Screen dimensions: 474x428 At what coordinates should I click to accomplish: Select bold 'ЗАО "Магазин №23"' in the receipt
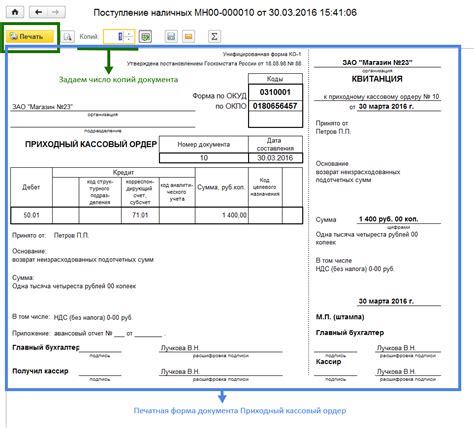[377, 62]
